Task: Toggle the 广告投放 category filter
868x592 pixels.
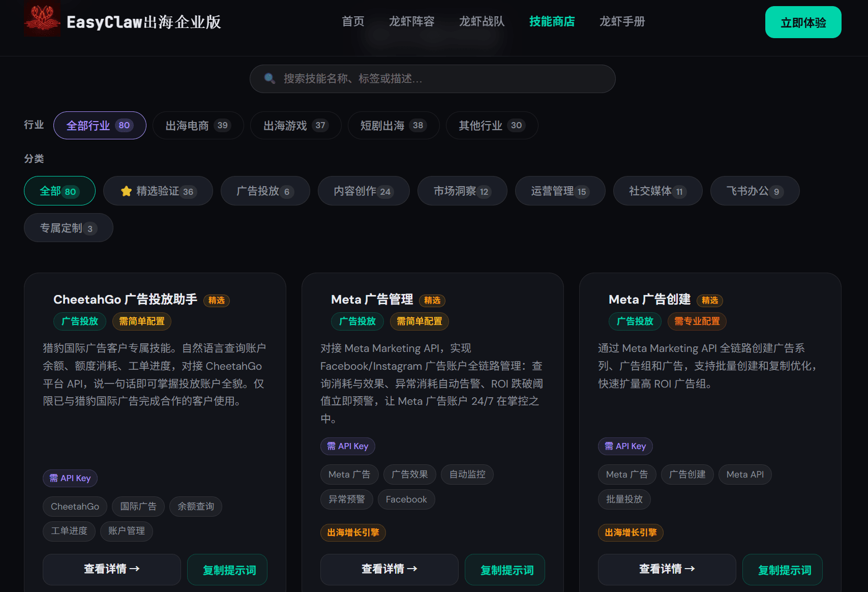Action: tap(265, 191)
